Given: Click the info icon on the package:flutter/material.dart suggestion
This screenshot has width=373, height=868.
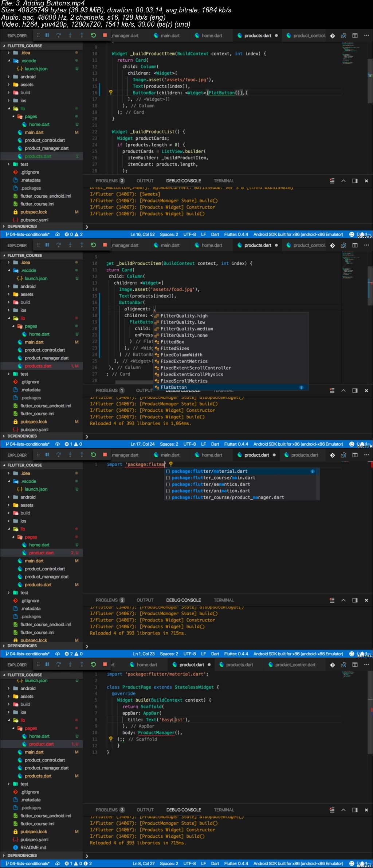Looking at the screenshot, I should [313, 471].
